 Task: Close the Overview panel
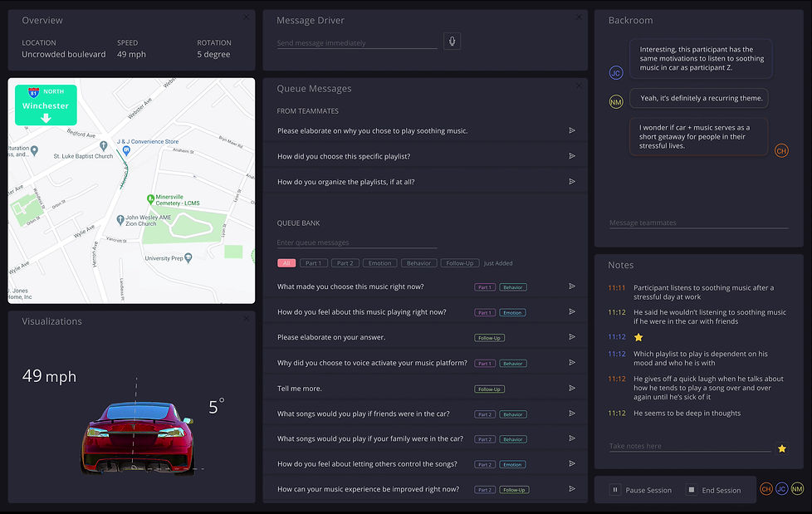247,17
